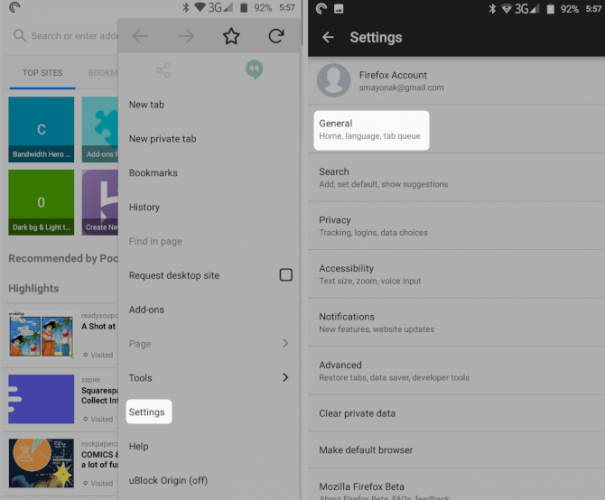605x500 pixels.
Task: Tap the forward arrow in the browser menu
Action: point(186,36)
